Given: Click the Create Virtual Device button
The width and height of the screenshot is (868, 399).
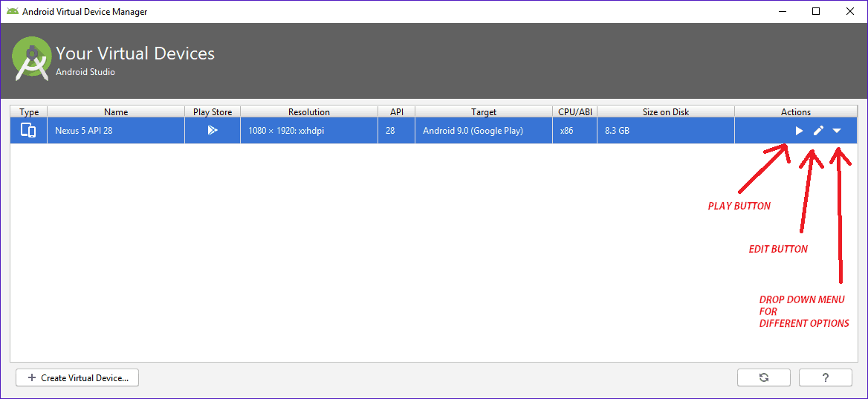Looking at the screenshot, I should click(x=77, y=378).
